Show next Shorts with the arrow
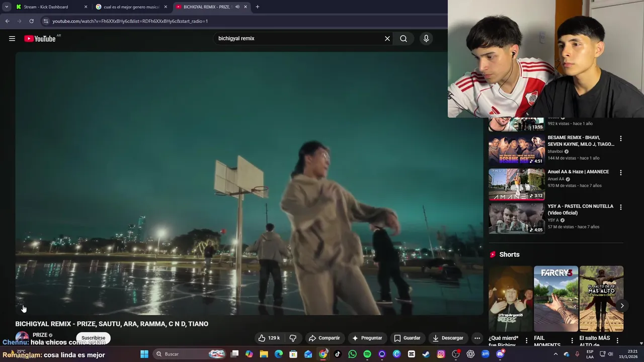Viewport: 644px width, 362px height. point(622,306)
